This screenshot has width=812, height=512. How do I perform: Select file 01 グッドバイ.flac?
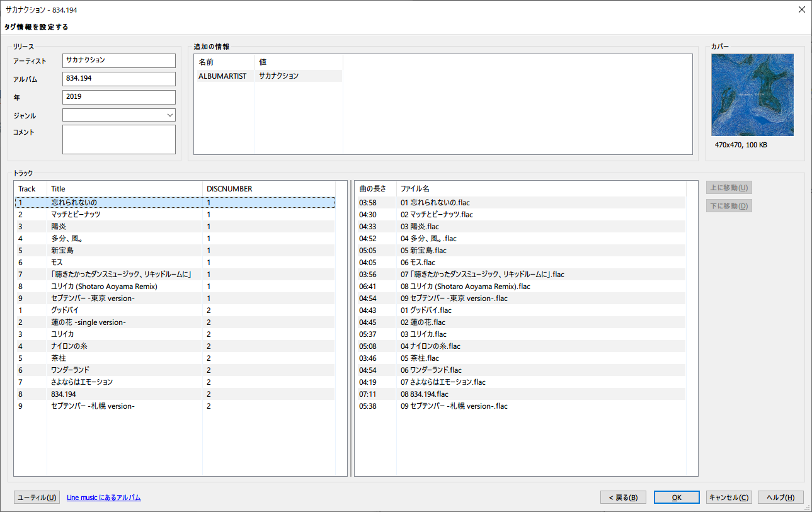[x=426, y=310]
